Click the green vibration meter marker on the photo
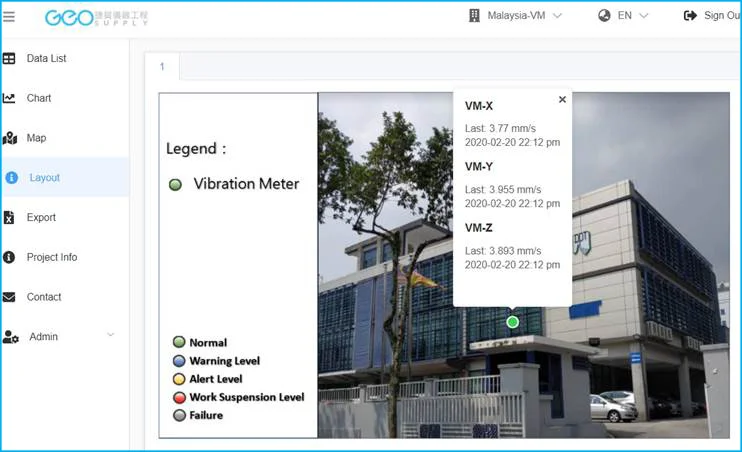 (513, 322)
